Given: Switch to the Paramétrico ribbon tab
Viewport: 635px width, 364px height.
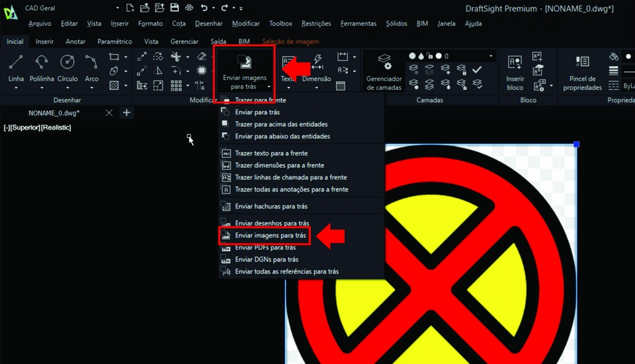Looking at the screenshot, I should (114, 41).
